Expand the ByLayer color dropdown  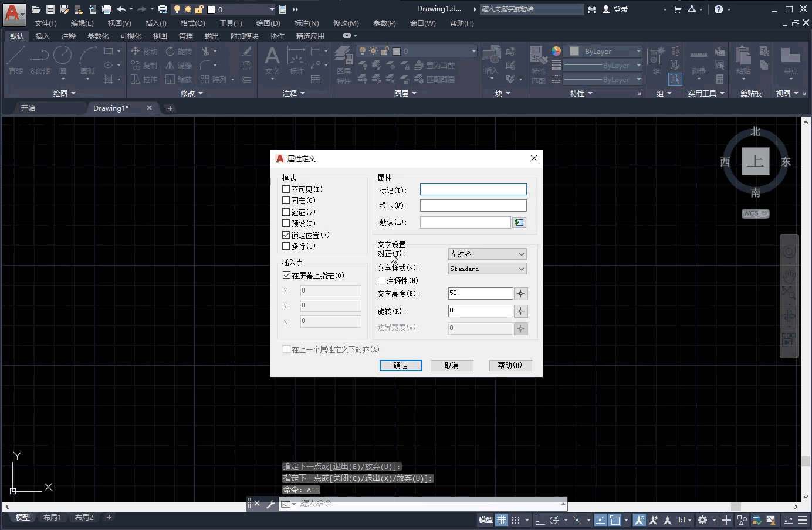pyautogui.click(x=638, y=51)
